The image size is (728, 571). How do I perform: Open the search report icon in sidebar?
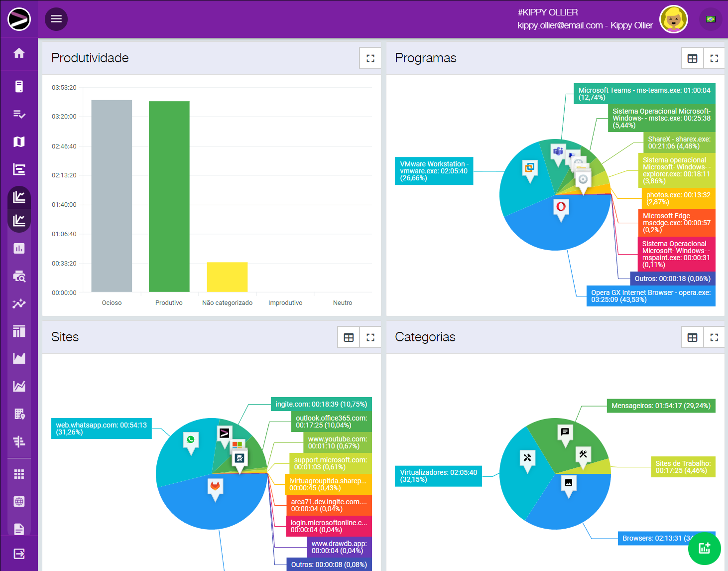coord(19,276)
